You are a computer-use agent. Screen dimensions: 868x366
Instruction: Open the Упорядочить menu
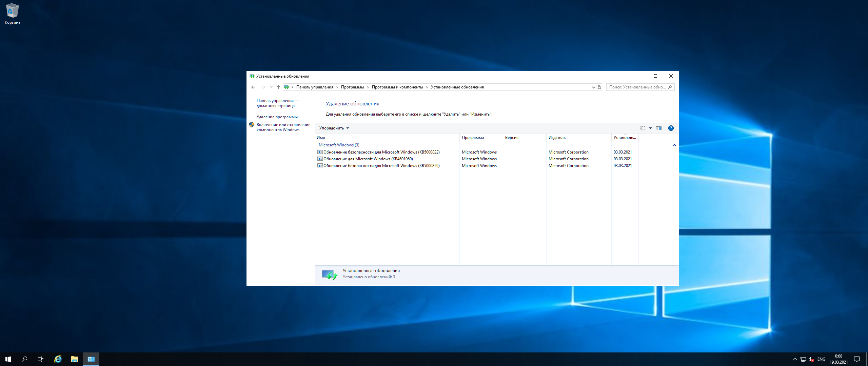click(x=334, y=128)
